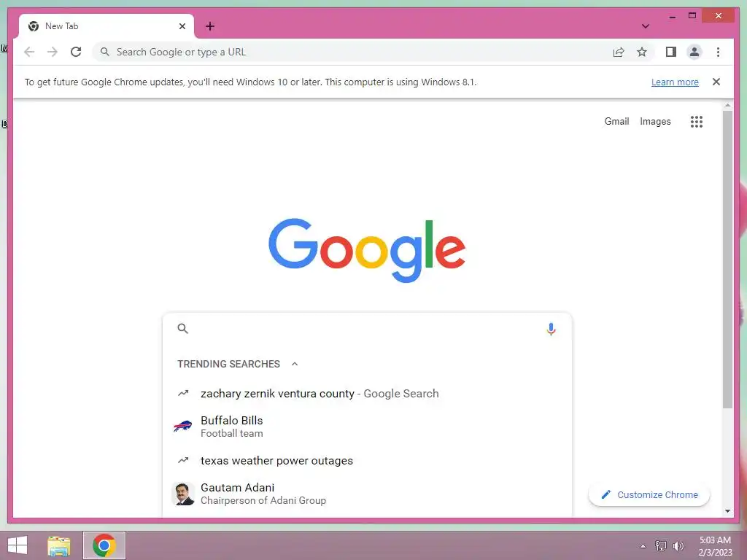Click the Chrome taskbar icon

coord(104,545)
